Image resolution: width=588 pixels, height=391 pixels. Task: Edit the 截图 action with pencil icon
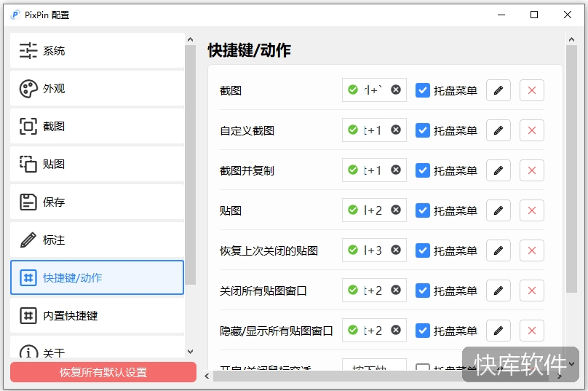[498, 90]
